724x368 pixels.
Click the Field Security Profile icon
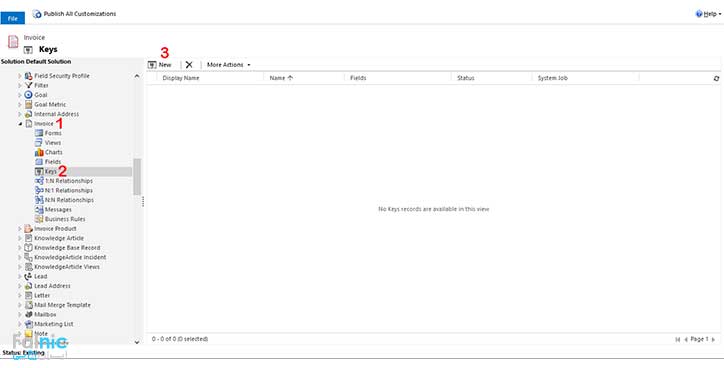pos(28,76)
